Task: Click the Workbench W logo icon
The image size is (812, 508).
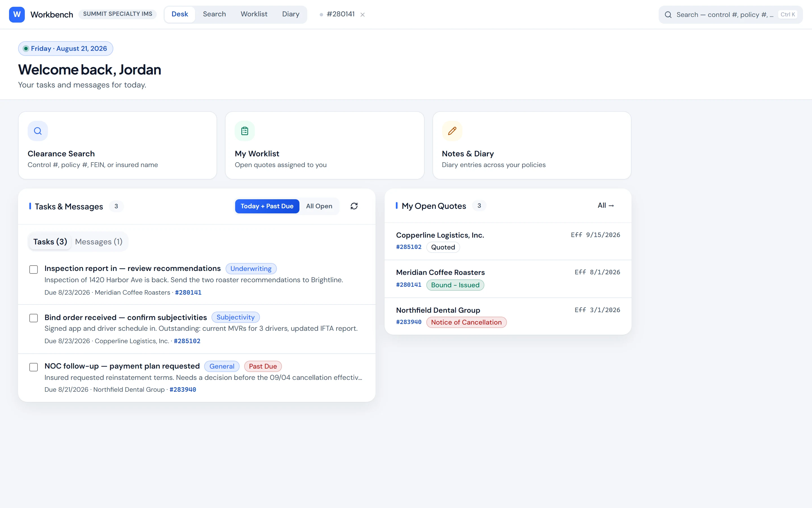Action: 17,14
